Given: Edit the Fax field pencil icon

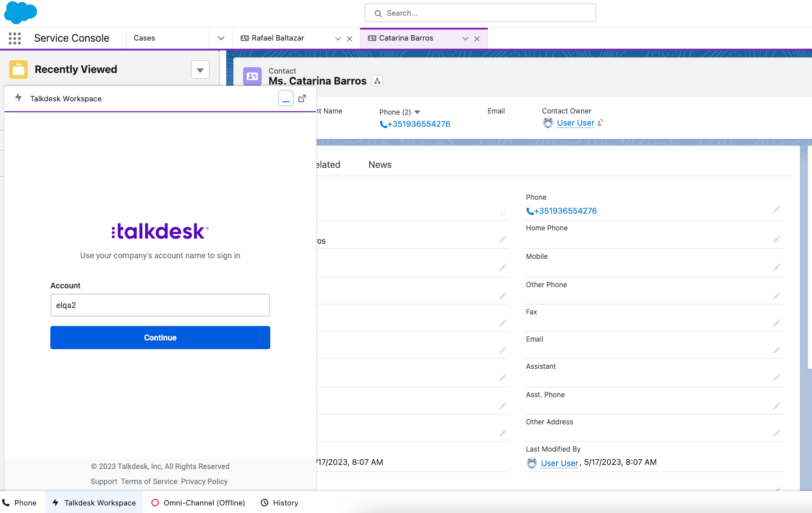Looking at the screenshot, I should click(x=777, y=323).
